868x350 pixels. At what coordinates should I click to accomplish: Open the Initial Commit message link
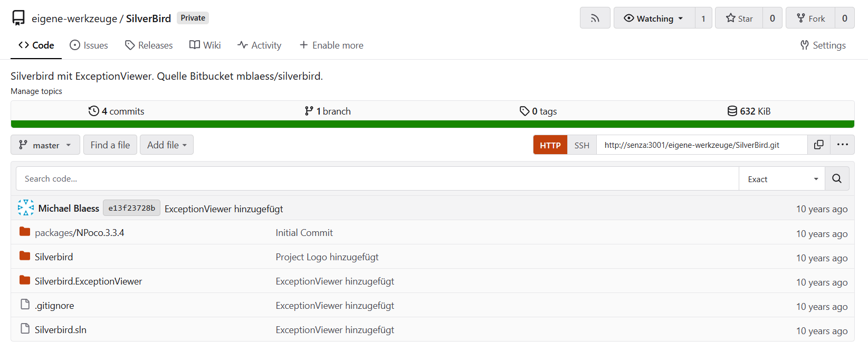tap(304, 233)
